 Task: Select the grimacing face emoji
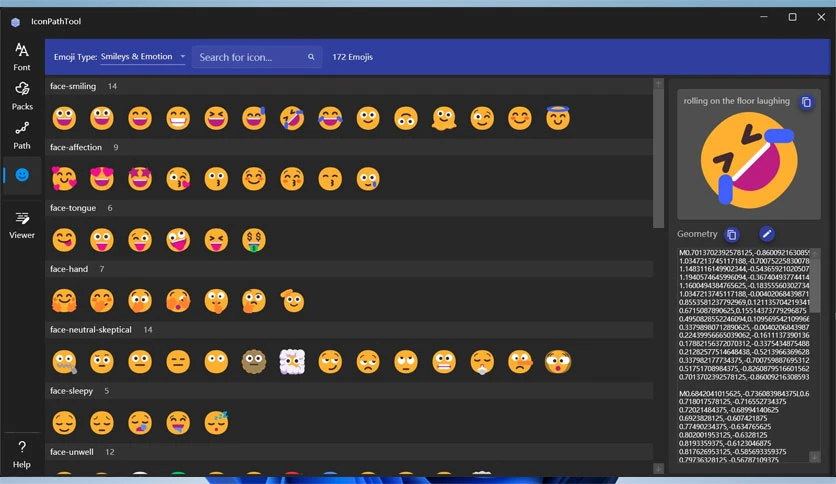pyautogui.click(x=444, y=361)
